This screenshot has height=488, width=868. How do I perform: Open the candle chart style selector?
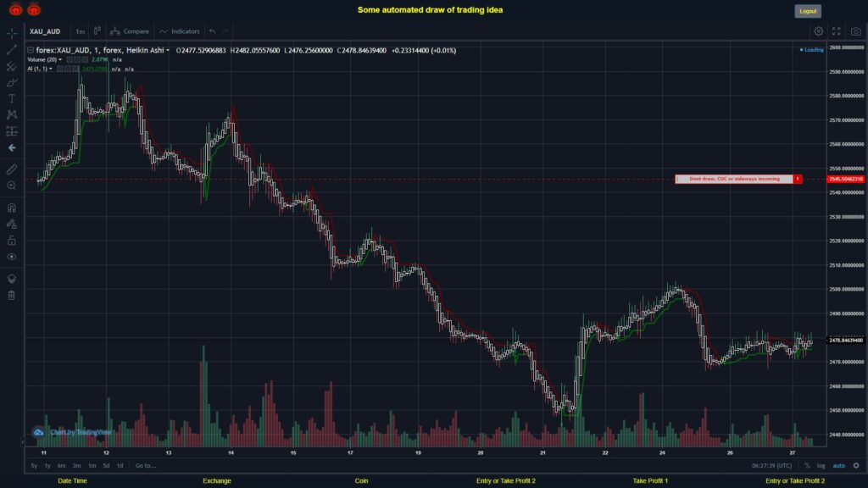(97, 31)
